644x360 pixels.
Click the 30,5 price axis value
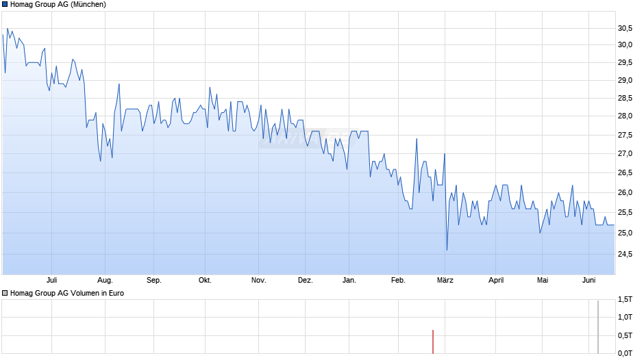click(625, 28)
